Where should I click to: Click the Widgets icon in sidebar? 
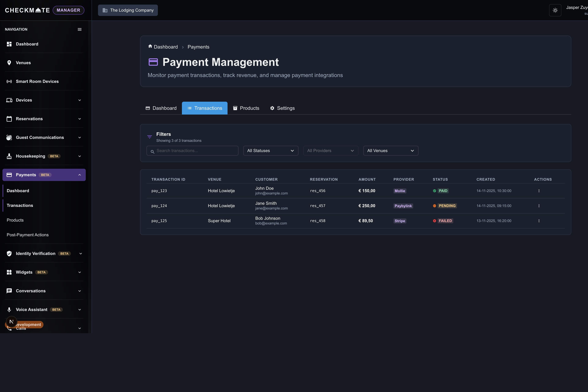click(9, 272)
